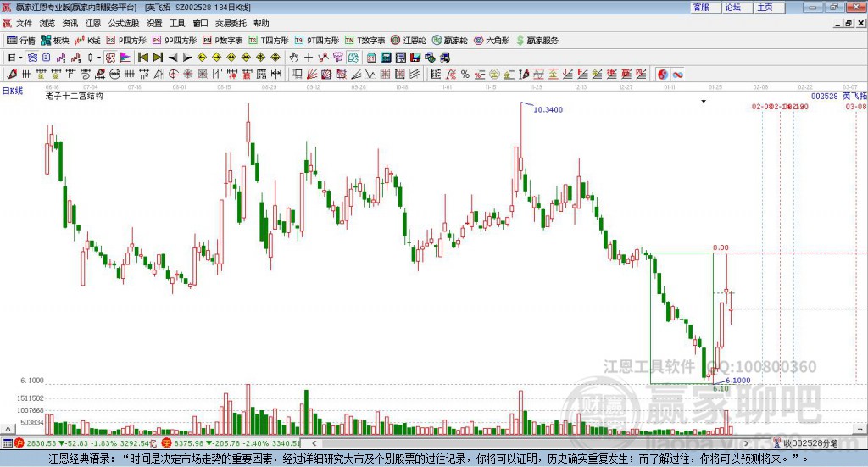Screen dimensions: 868x467
Task: Click the 论坛 forum button
Action: 733,7
